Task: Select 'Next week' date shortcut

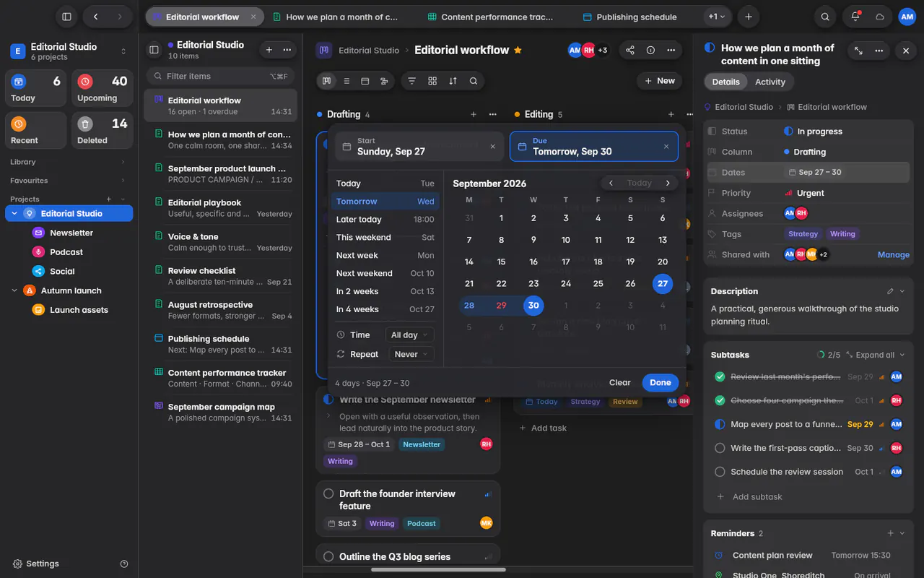Action: [x=385, y=255]
